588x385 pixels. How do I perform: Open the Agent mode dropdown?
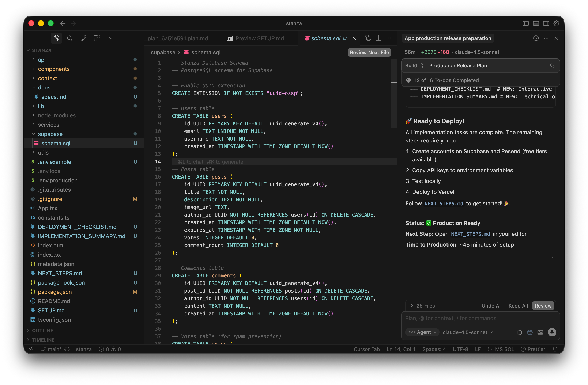(422, 332)
